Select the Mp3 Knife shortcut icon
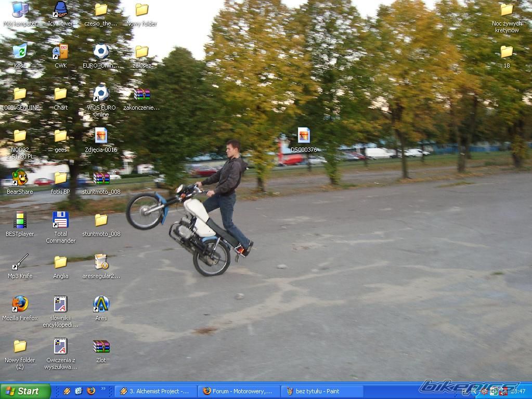Screen dimensions: 532x399 20,262
